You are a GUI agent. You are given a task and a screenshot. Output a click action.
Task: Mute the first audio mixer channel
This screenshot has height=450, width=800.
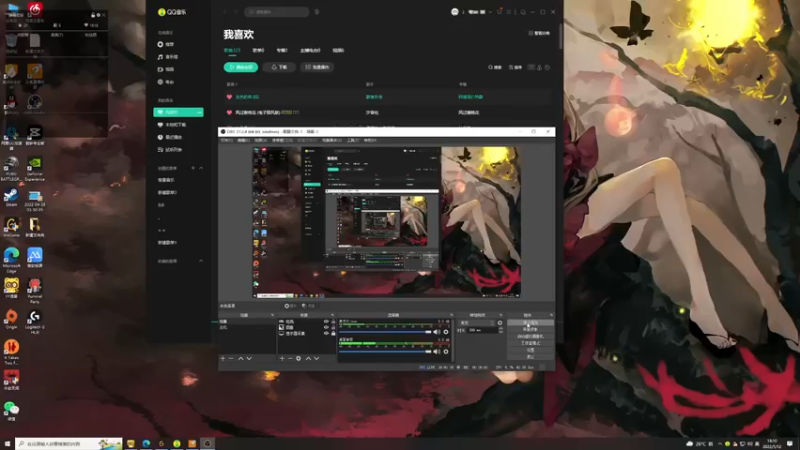coord(437,332)
